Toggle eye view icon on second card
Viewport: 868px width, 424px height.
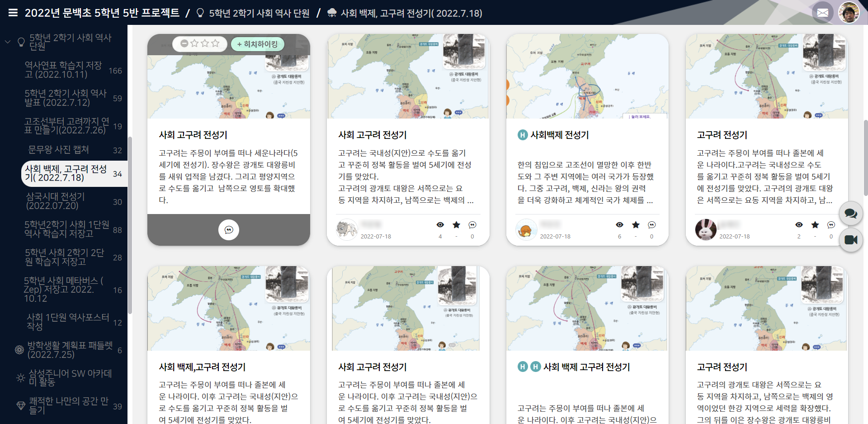tap(440, 225)
